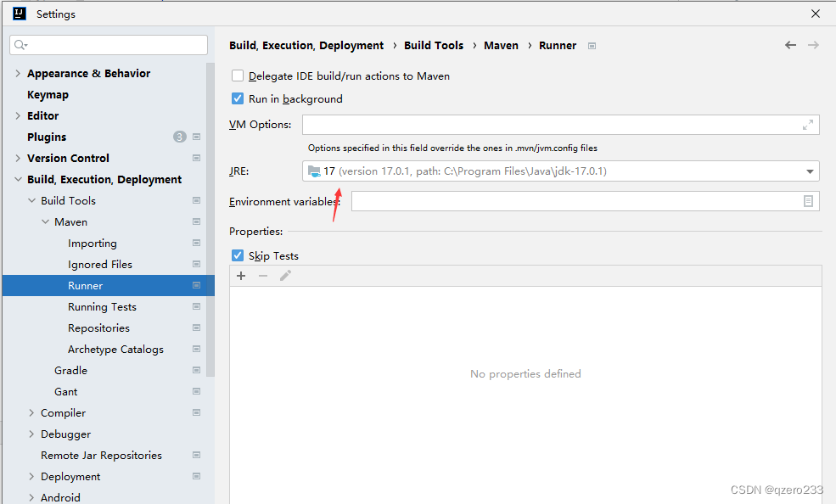Expand the Editor section
Image resolution: width=836 pixels, height=504 pixels.
[x=18, y=115]
